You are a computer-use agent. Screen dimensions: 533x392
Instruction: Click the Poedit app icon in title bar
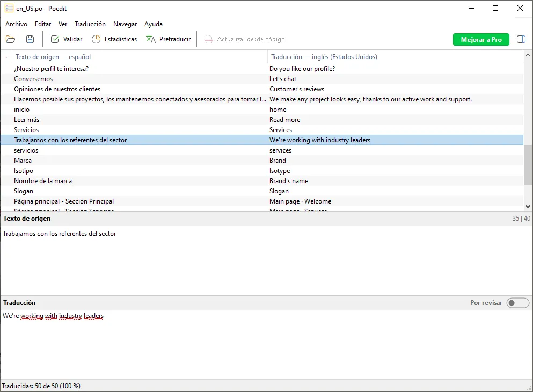click(9, 8)
